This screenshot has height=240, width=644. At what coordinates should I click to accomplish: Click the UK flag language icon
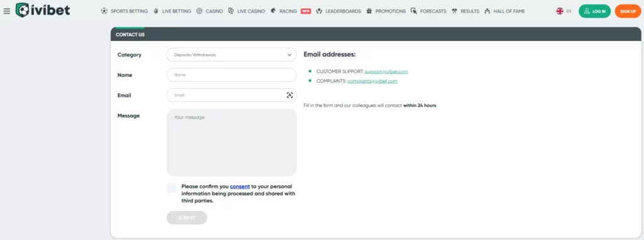(x=560, y=11)
